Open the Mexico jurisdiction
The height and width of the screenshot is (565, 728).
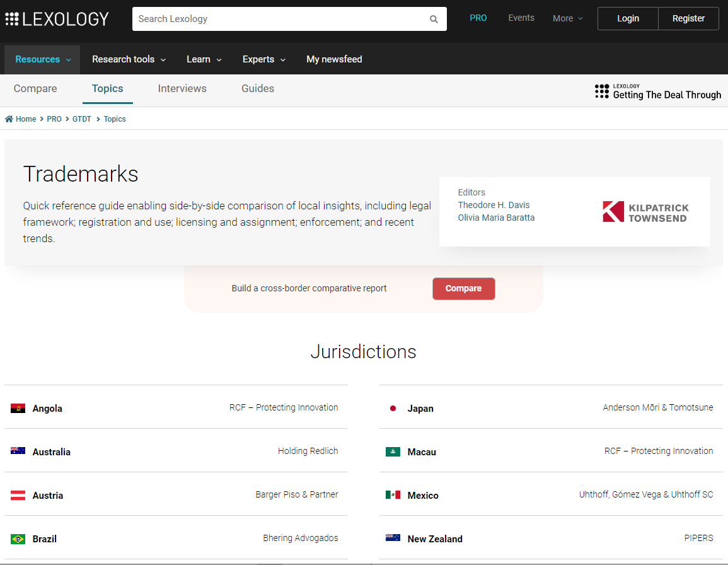pos(423,495)
